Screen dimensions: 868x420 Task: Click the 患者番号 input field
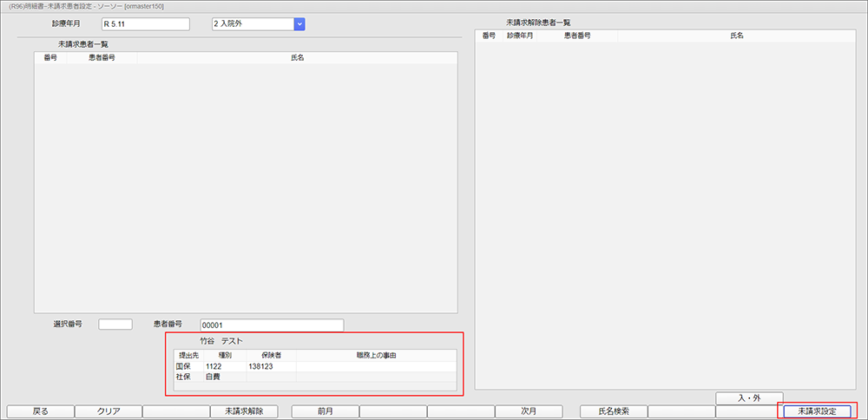(272, 325)
